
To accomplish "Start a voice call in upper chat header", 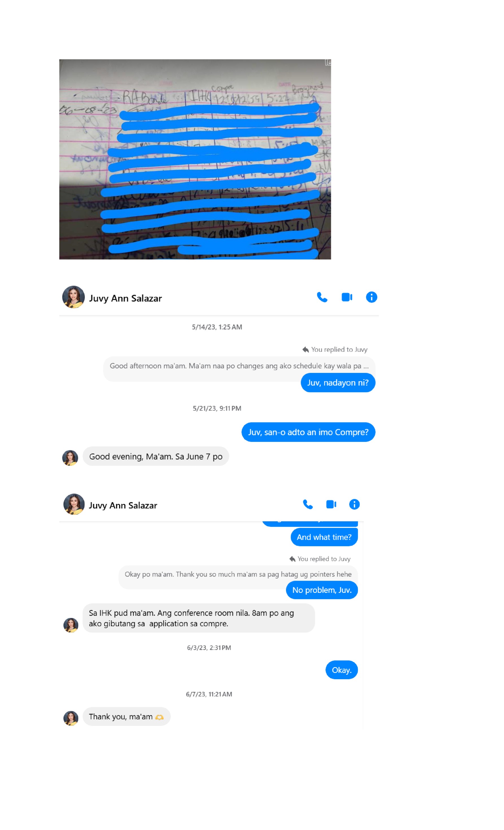I will point(322,297).
